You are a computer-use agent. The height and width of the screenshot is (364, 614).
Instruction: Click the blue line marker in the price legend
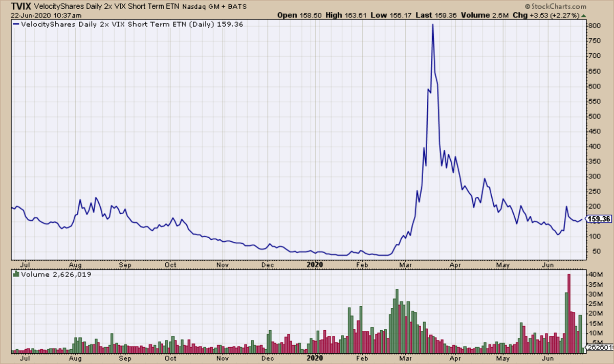tap(15, 24)
